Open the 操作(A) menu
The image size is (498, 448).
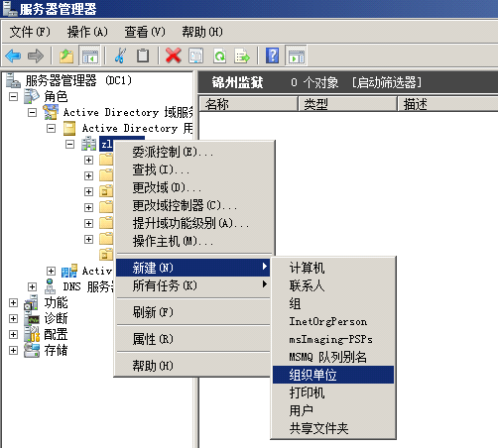[x=87, y=32]
